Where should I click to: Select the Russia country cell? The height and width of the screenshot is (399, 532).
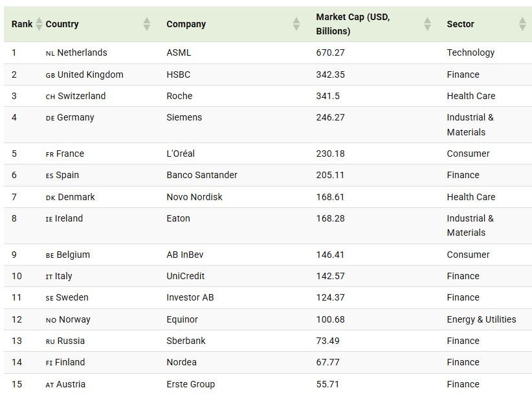65,341
